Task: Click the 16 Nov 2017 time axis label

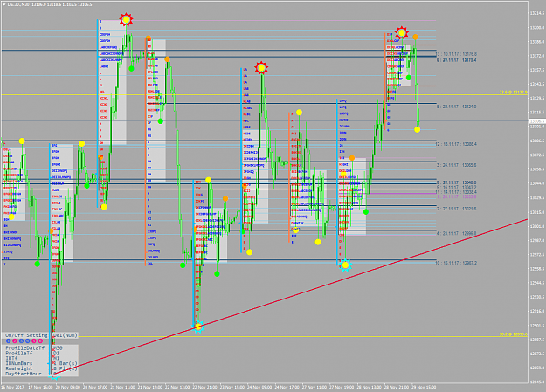Action: (x=12, y=387)
